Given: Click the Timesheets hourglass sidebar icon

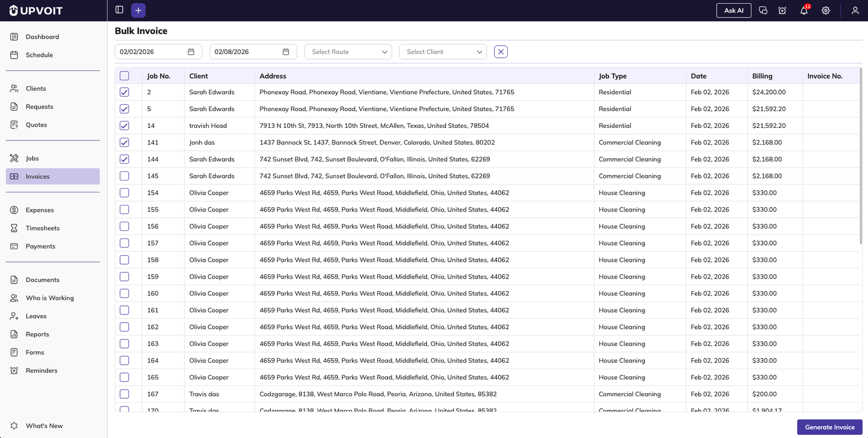Looking at the screenshot, I should pyautogui.click(x=14, y=228).
